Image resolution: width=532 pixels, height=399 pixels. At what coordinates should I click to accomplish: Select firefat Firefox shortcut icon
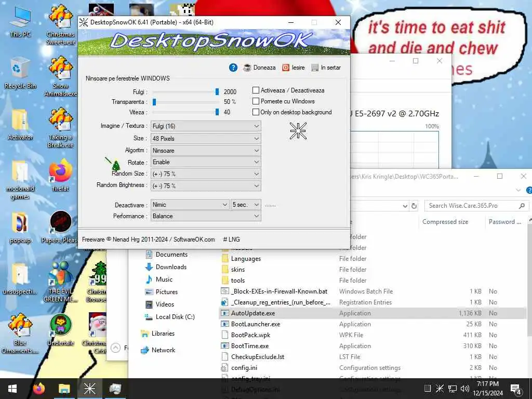[61, 175]
